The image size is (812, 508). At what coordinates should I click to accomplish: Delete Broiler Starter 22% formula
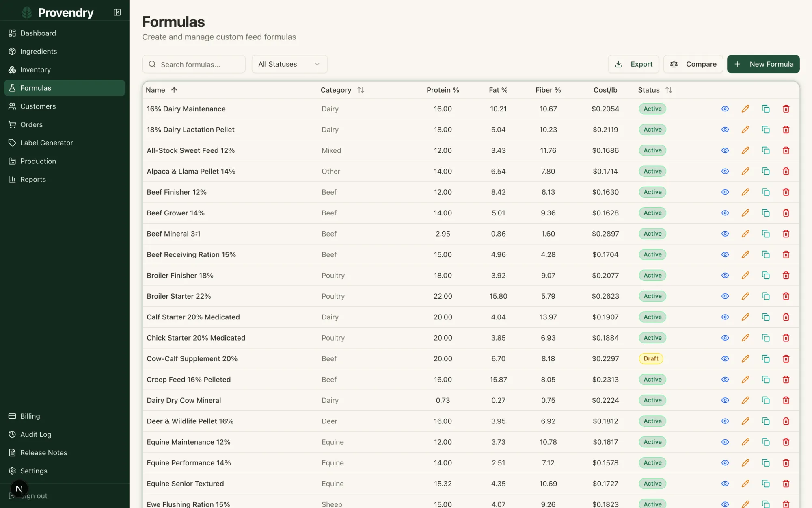(x=786, y=296)
